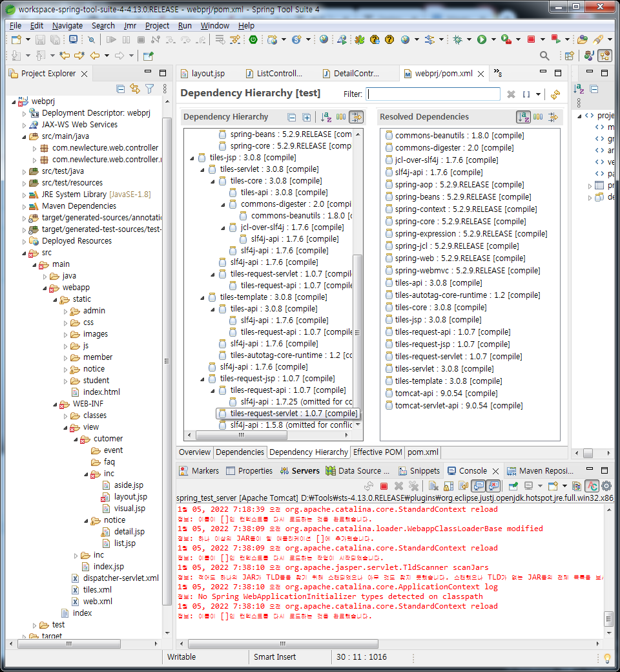This screenshot has width=620, height=672.
Task: Click the Pin Console icon
Action: (513, 486)
